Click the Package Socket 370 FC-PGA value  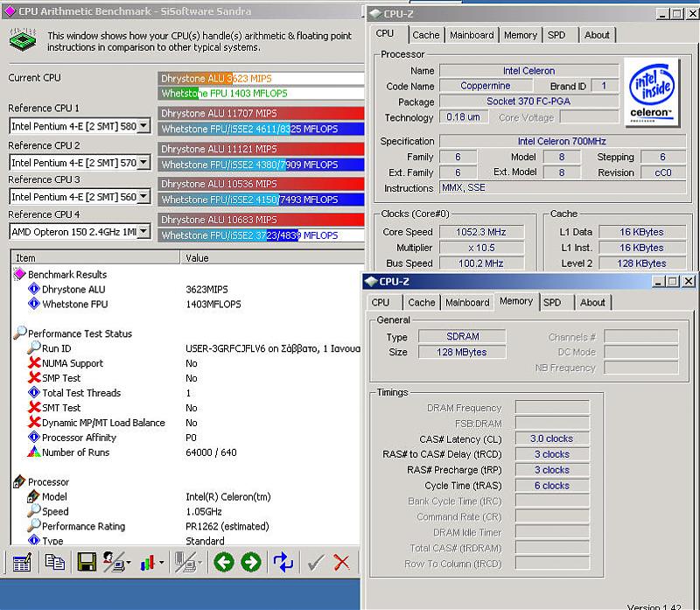point(529,102)
